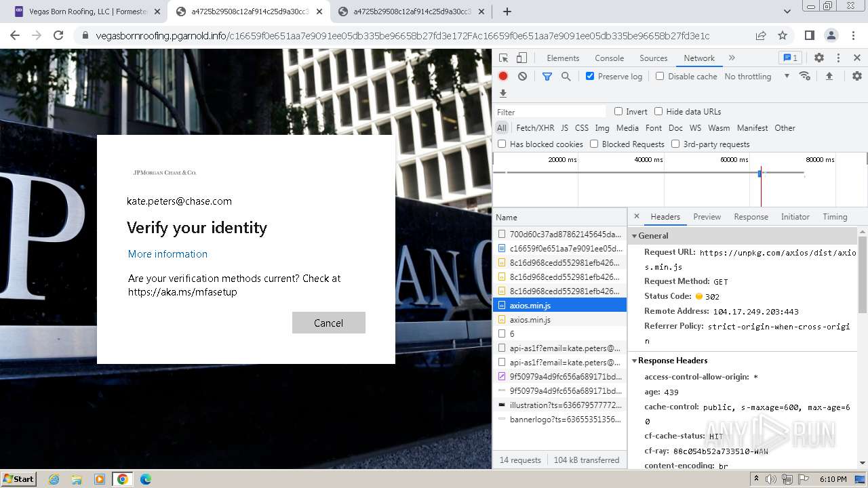868x488 pixels.
Task: Switch to the Sources tab
Action: pos(654,58)
